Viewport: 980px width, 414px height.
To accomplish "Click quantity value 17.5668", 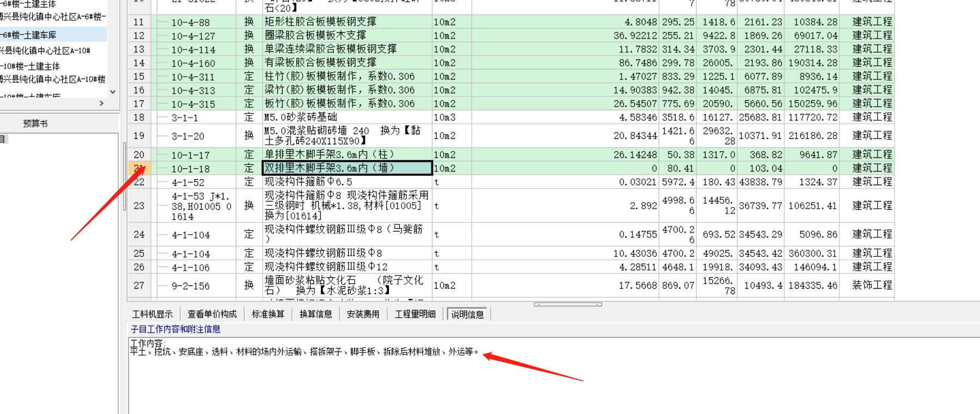I will pyautogui.click(x=638, y=286).
